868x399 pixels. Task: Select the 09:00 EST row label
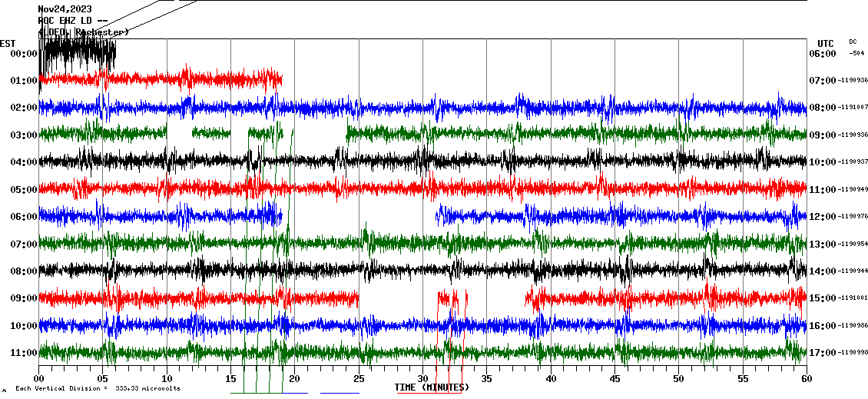point(25,298)
